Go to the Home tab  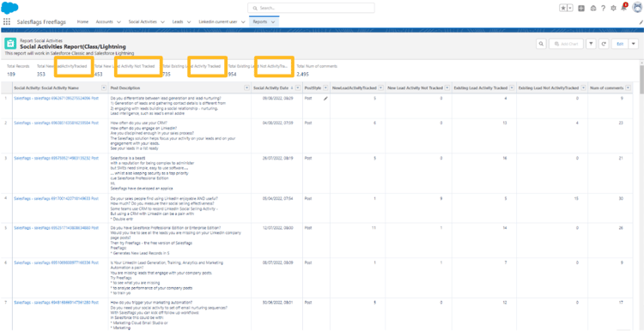pos(82,21)
